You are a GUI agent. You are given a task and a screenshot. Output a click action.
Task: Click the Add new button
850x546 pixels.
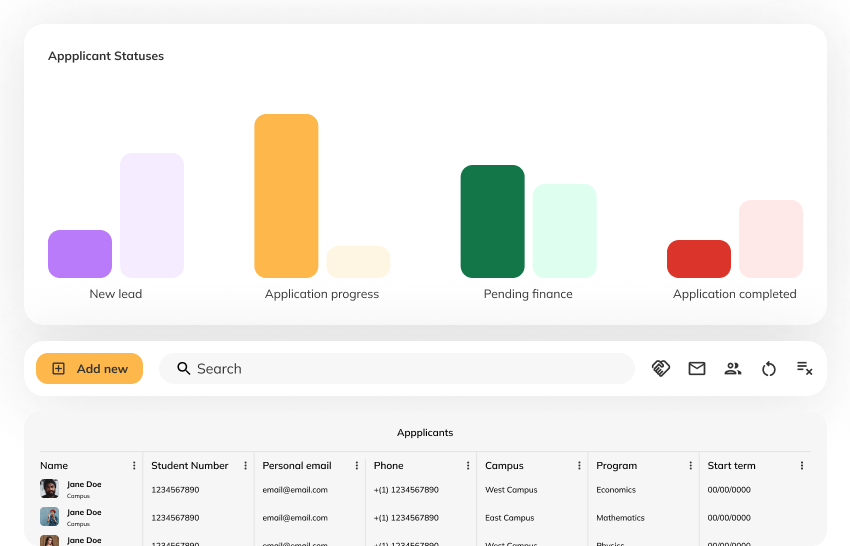pyautogui.click(x=89, y=369)
